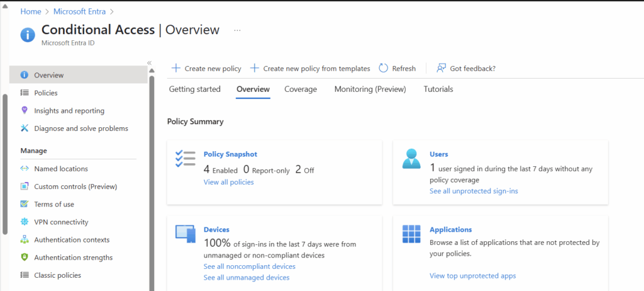Click View top unprotected apps link
The image size is (644, 291).
click(473, 275)
